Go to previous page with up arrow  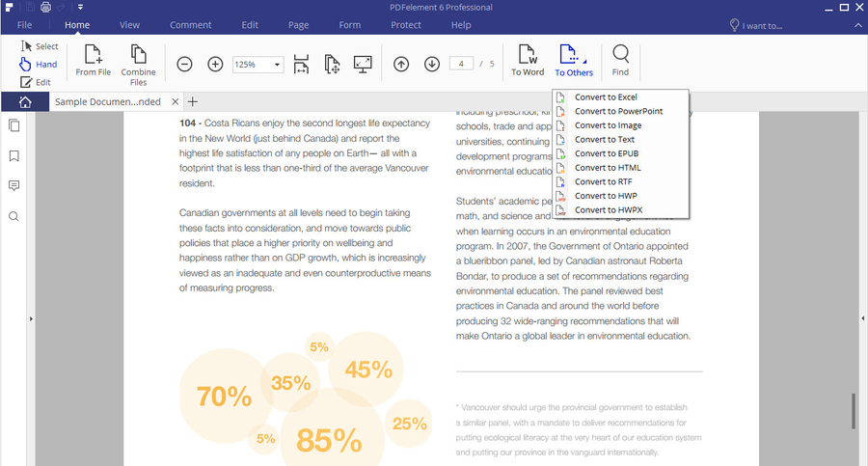pyautogui.click(x=401, y=65)
